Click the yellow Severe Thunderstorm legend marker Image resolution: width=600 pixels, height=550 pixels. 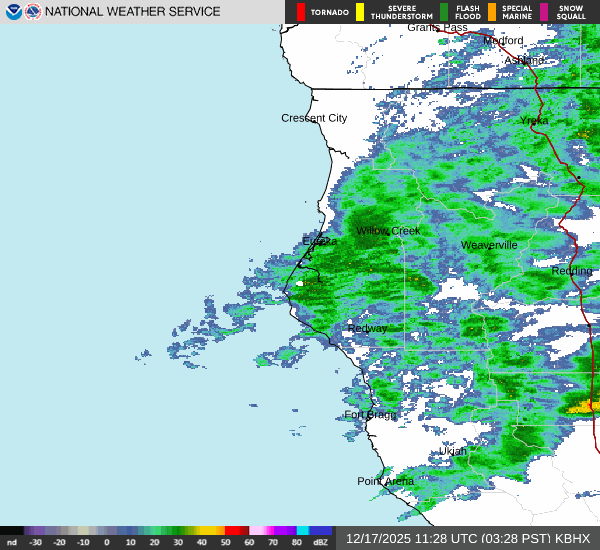click(x=360, y=12)
